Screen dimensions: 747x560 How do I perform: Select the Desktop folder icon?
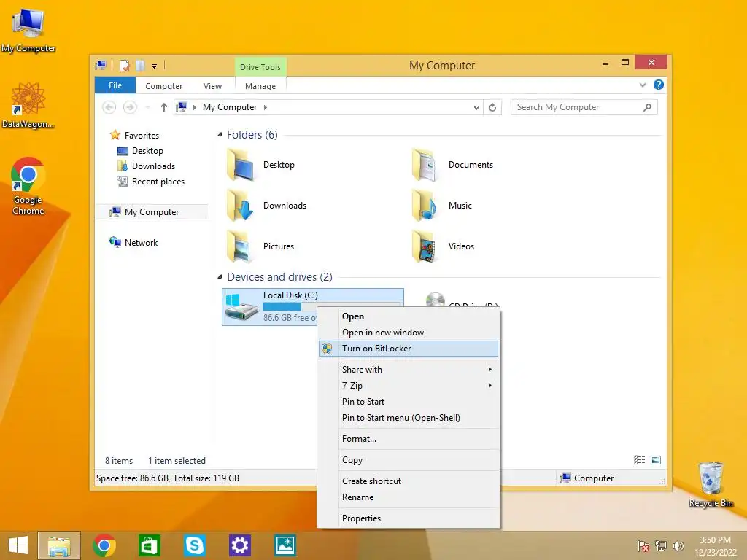[241, 164]
